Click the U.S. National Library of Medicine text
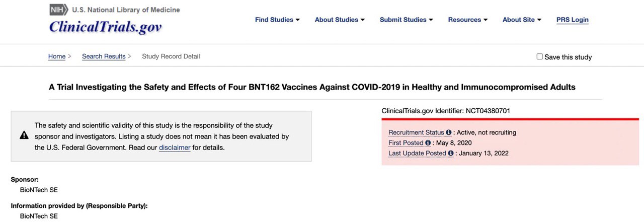The width and height of the screenshot is (644, 223). pyautogui.click(x=126, y=10)
